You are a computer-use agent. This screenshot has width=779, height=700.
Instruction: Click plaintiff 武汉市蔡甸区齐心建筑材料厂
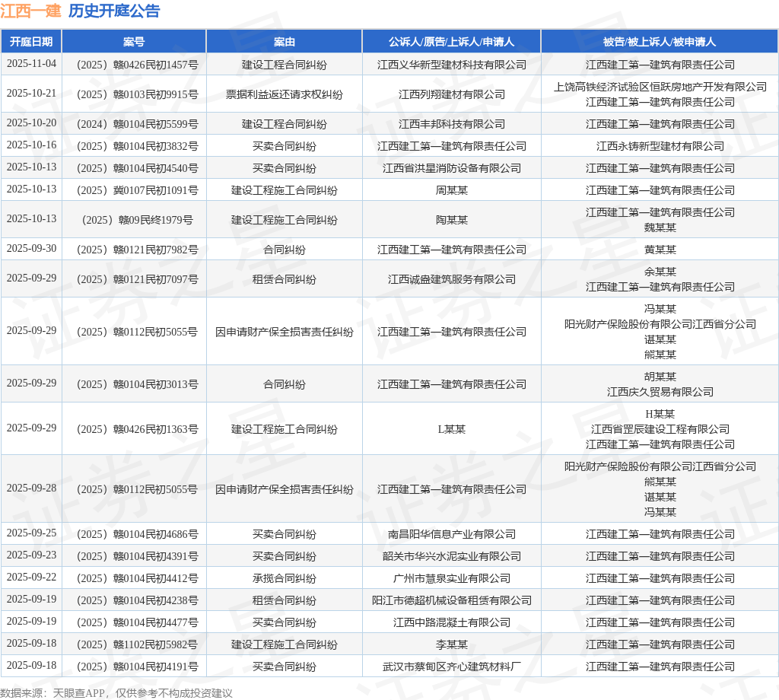(452, 667)
